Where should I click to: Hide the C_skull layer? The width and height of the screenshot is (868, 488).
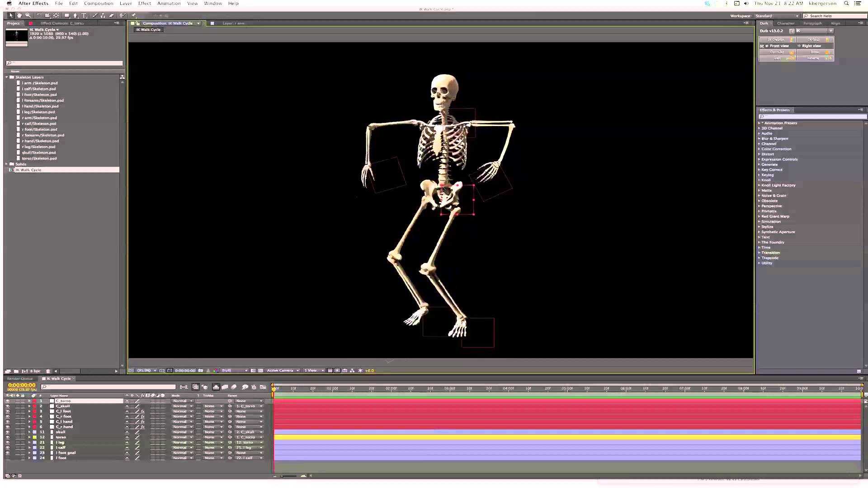pos(7,406)
